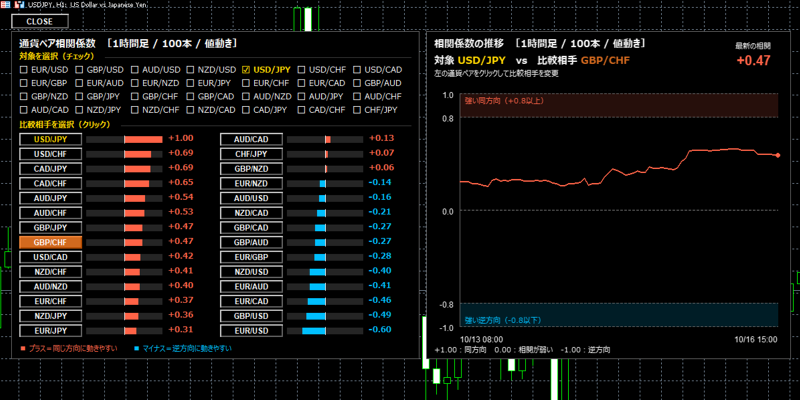The height and width of the screenshot is (400, 800).
Task: Choose NZD/CAD comparison button
Action: [x=252, y=213]
